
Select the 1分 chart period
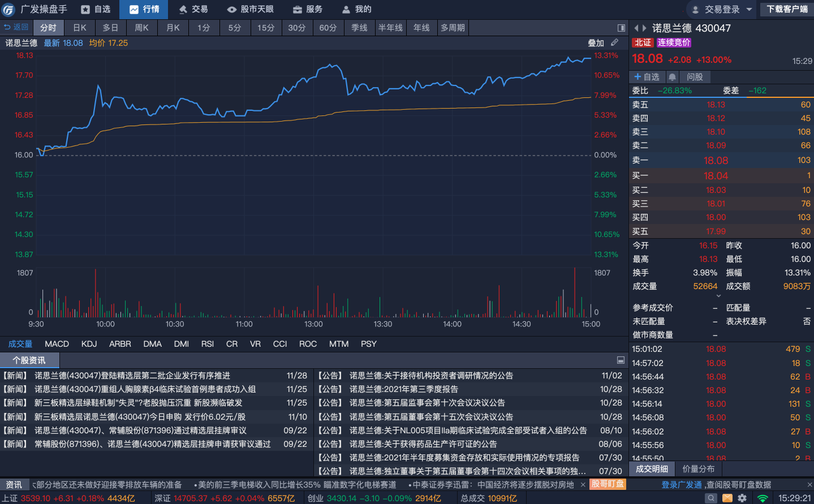204,28
